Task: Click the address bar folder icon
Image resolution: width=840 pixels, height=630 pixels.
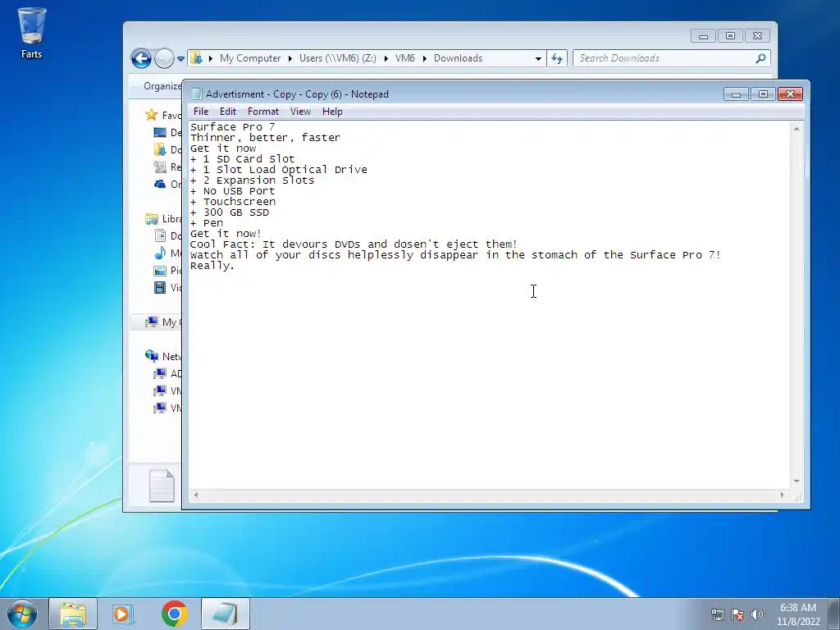Action: [197, 58]
